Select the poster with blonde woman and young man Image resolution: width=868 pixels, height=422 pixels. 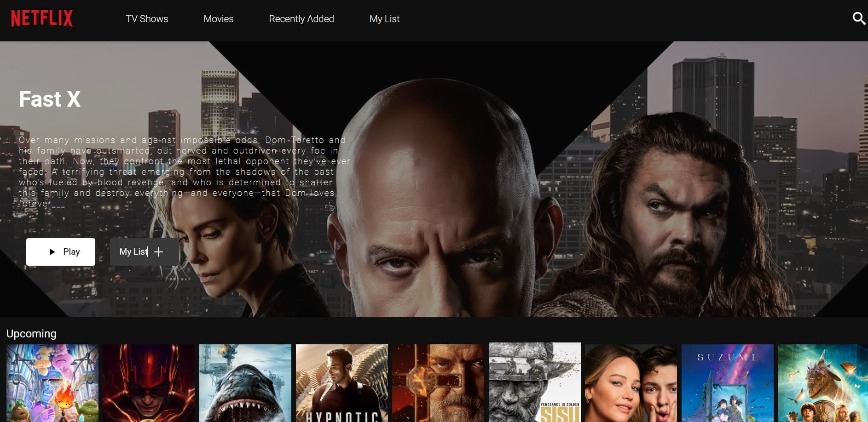point(631,383)
